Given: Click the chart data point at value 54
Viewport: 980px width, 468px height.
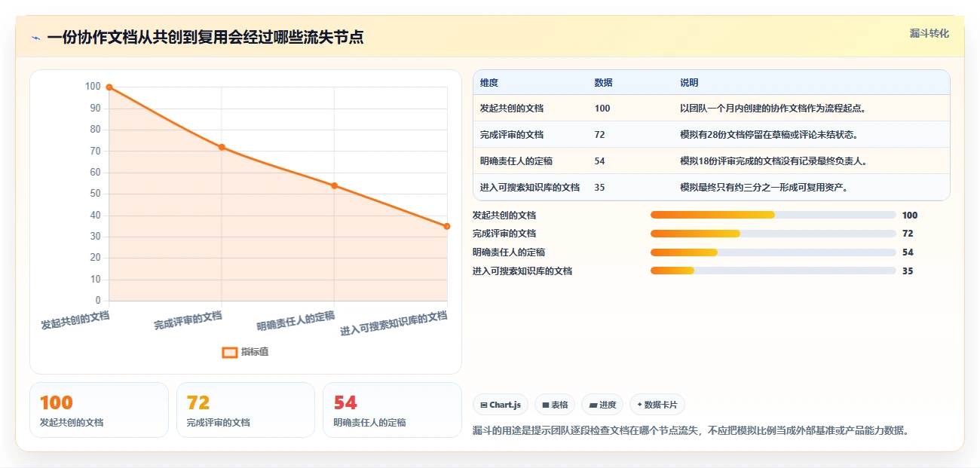Looking at the screenshot, I should tap(334, 185).
